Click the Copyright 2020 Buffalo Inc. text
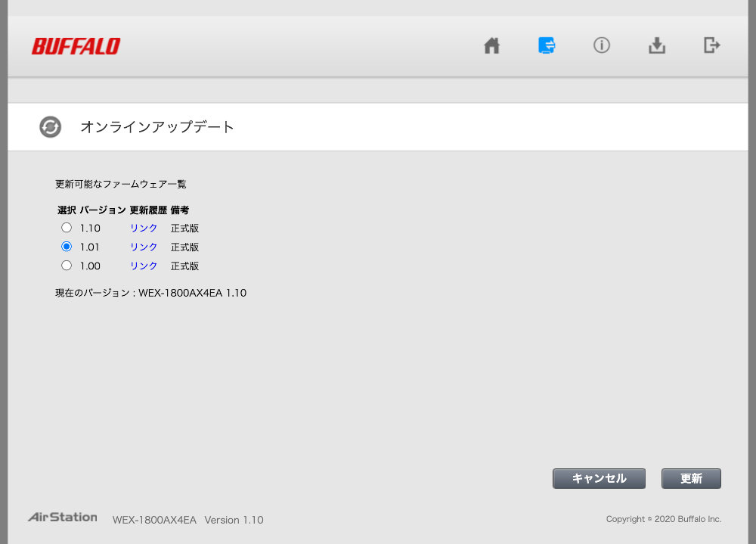This screenshot has height=544, width=756. (664, 519)
